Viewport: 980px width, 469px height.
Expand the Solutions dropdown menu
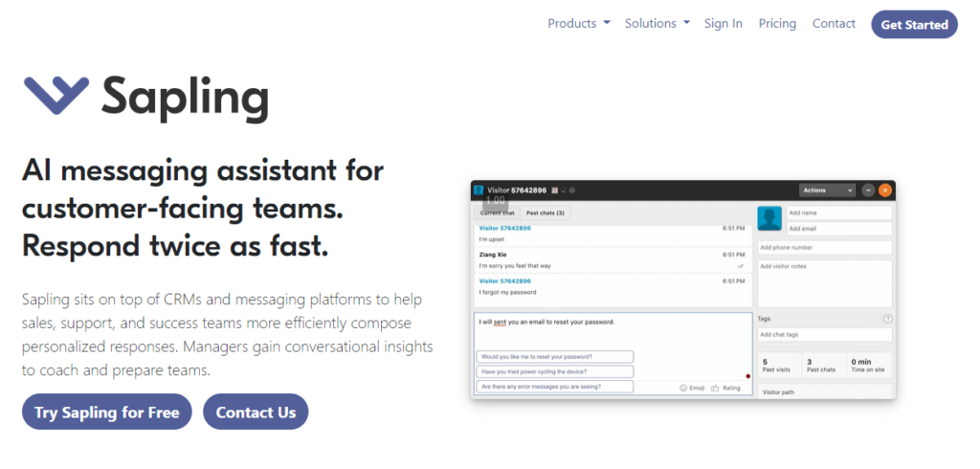pos(657,24)
